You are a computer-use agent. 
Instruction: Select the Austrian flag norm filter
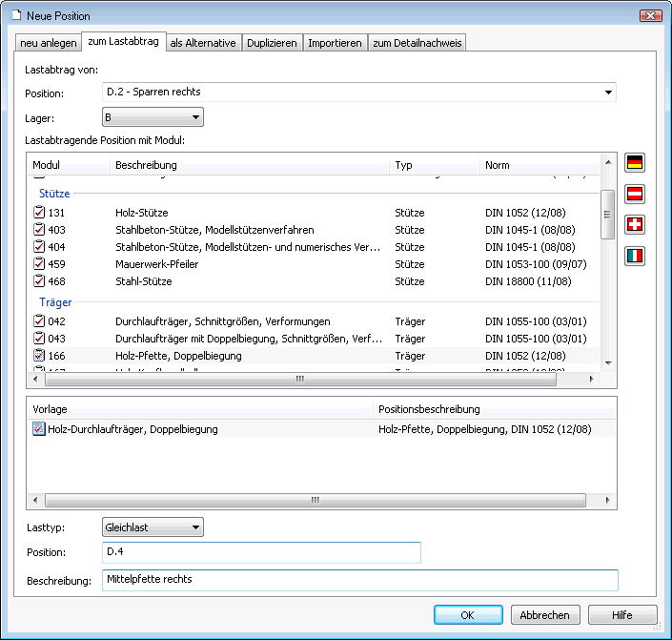point(635,194)
